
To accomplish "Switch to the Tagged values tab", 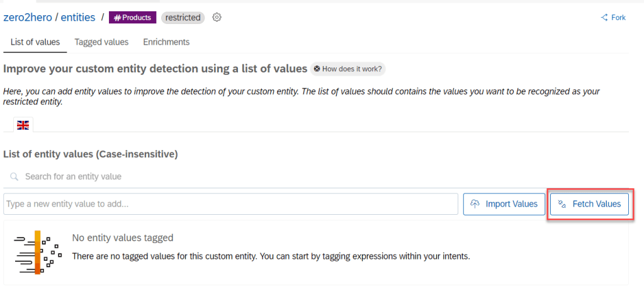I will (101, 42).
